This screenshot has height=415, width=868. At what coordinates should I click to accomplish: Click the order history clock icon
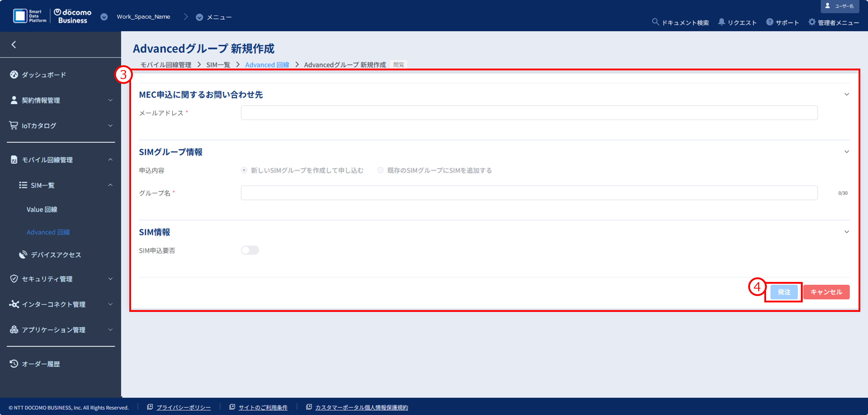14,364
